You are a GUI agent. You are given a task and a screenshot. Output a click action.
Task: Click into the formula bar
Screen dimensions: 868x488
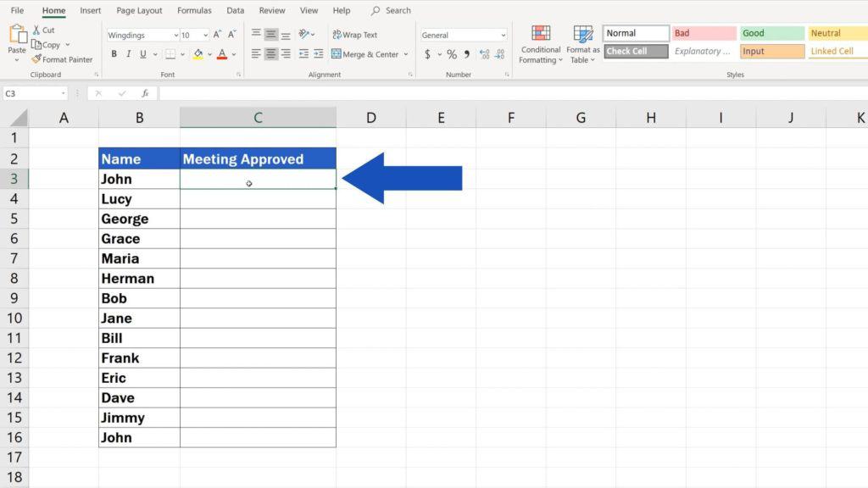click(x=512, y=93)
